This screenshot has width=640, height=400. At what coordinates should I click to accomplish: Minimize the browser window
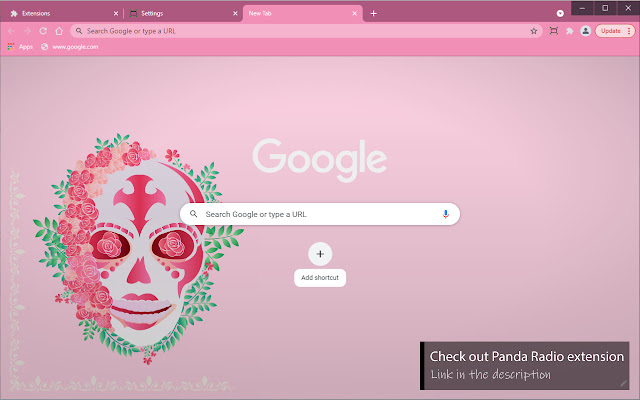[582, 8]
